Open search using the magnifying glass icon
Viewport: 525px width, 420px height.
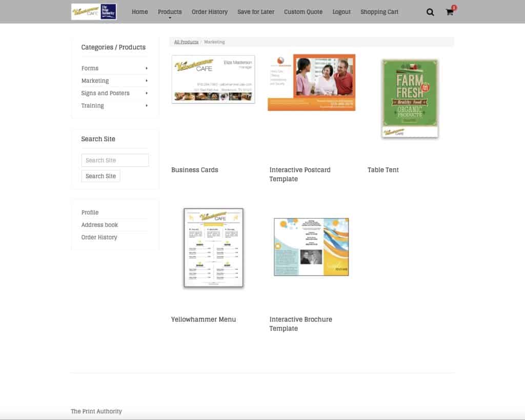coord(430,11)
